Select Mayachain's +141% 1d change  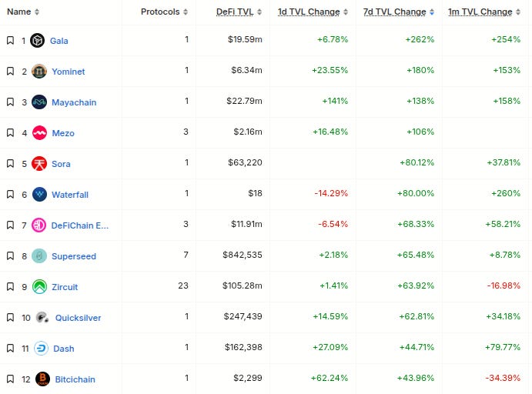(335, 101)
